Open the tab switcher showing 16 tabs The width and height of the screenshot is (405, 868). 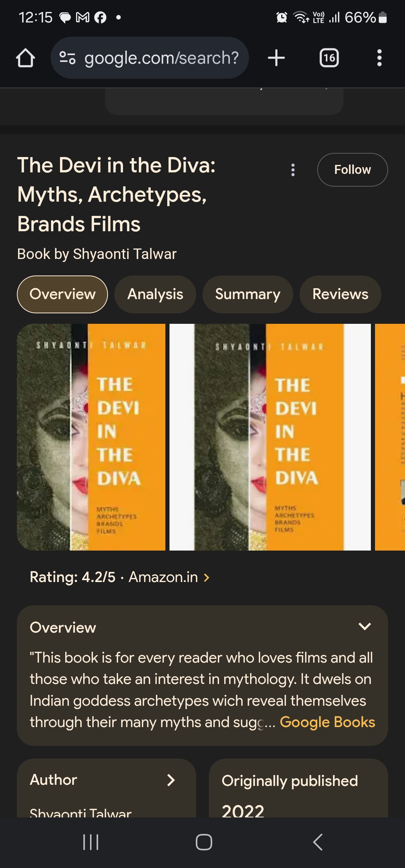tap(329, 58)
